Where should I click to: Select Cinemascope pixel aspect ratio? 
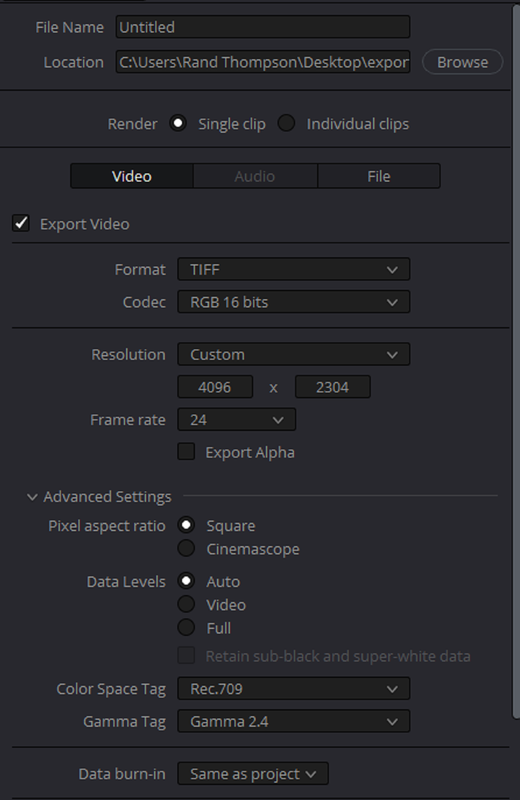pos(186,548)
